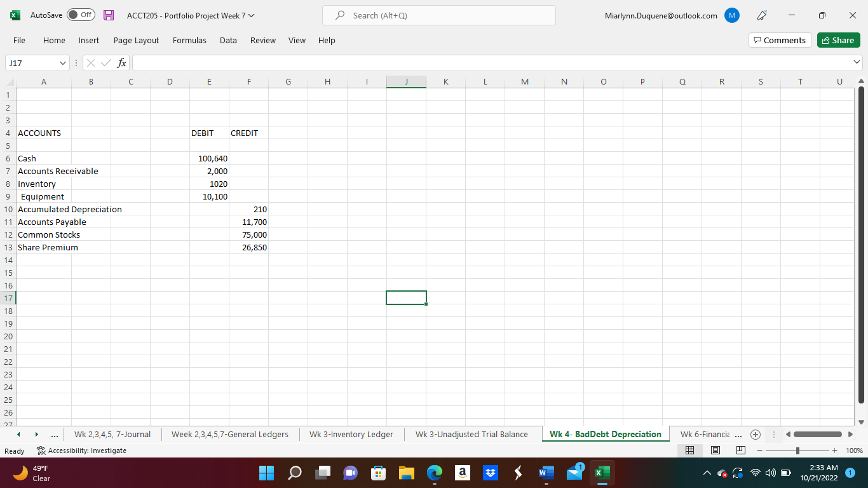Click the zoom slider handle
The height and width of the screenshot is (488, 868).
pos(798,451)
